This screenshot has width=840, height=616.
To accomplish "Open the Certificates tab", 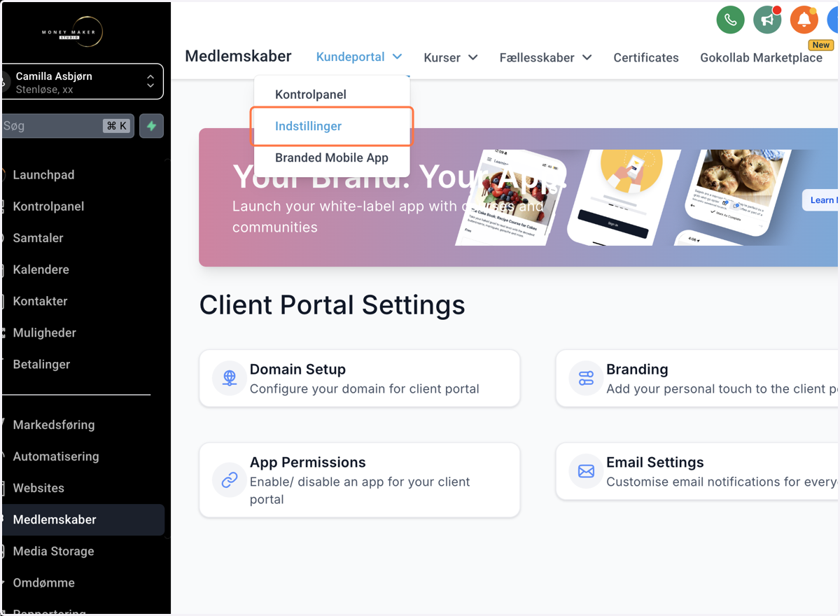I will [x=646, y=57].
